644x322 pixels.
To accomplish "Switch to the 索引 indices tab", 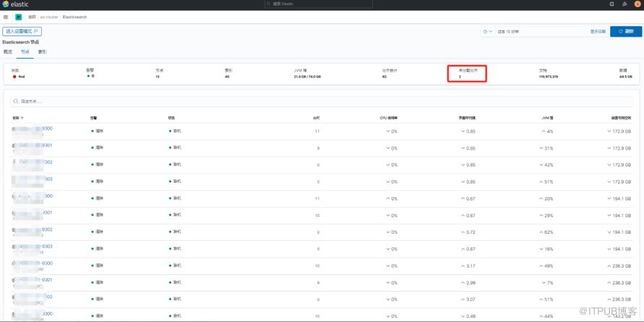I will (42, 52).
